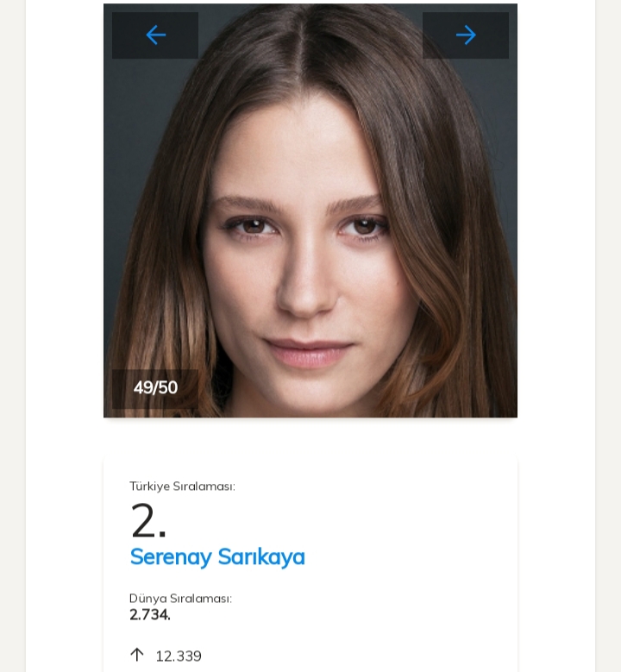Click the upward trend arrow icon

pos(136,655)
